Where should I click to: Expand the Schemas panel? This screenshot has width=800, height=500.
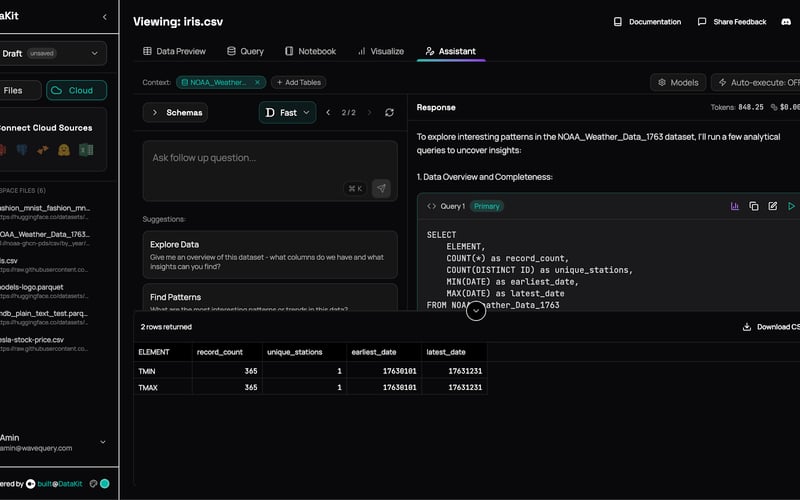click(x=176, y=112)
